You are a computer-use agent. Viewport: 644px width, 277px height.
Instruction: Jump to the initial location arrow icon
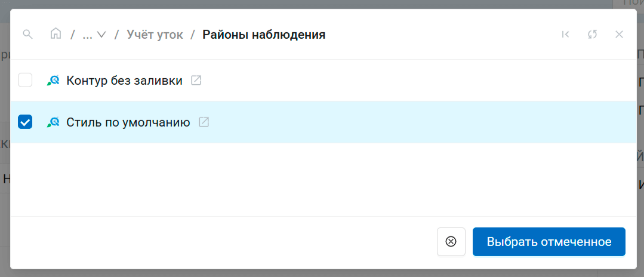pos(565,35)
